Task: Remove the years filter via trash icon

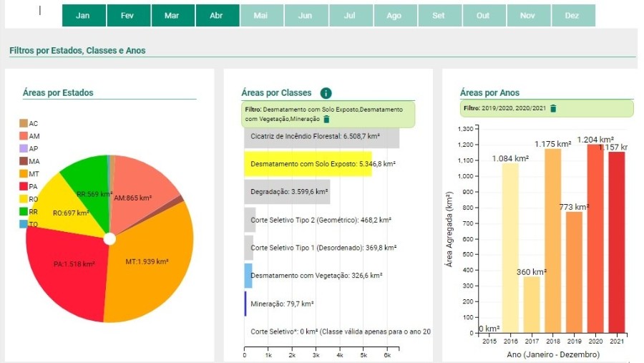Action: tap(553, 109)
